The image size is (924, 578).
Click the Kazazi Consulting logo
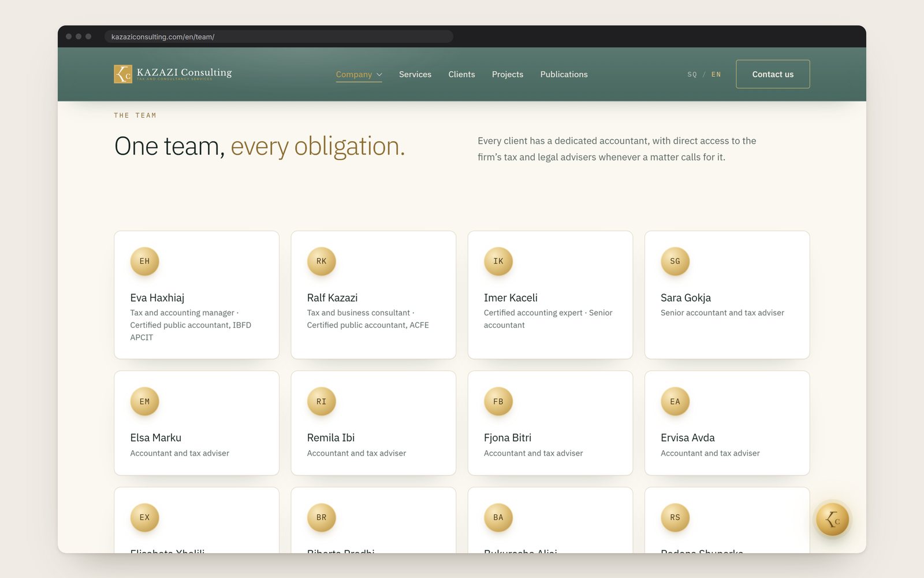[x=173, y=74]
